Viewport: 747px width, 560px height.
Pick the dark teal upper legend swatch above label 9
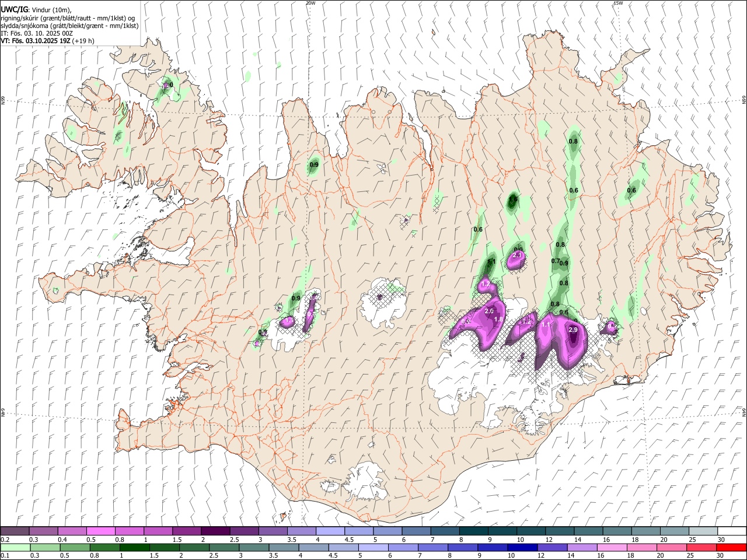502,531
